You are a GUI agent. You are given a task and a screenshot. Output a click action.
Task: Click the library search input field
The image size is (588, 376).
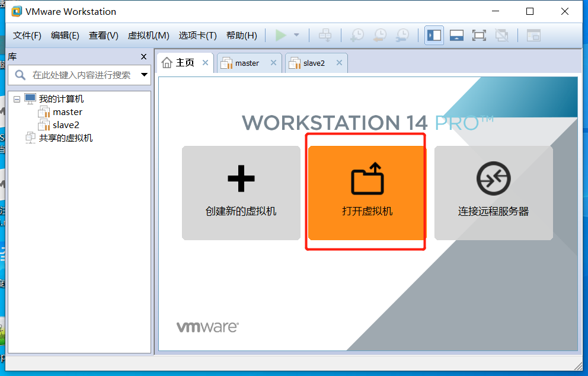pyautogui.click(x=79, y=75)
